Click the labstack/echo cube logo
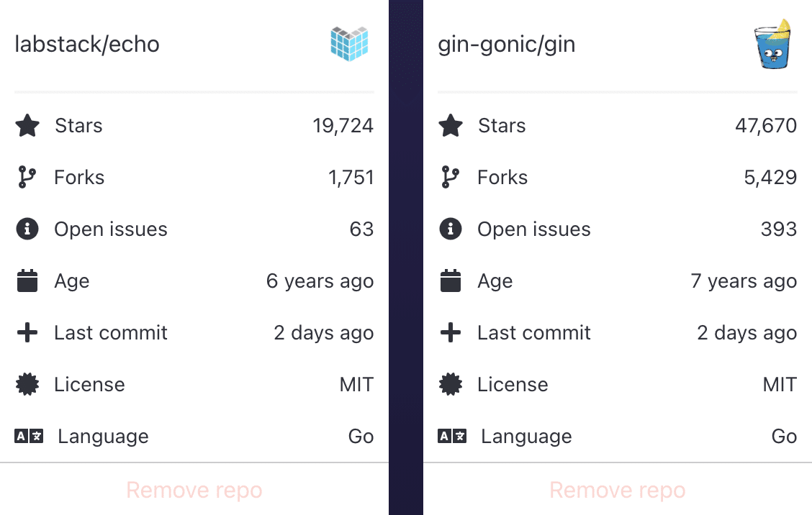 (x=349, y=43)
